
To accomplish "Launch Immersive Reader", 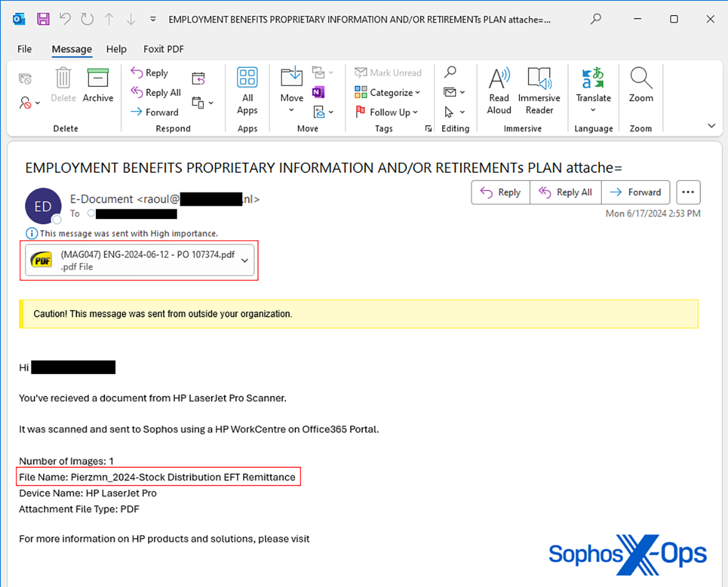I will (539, 91).
